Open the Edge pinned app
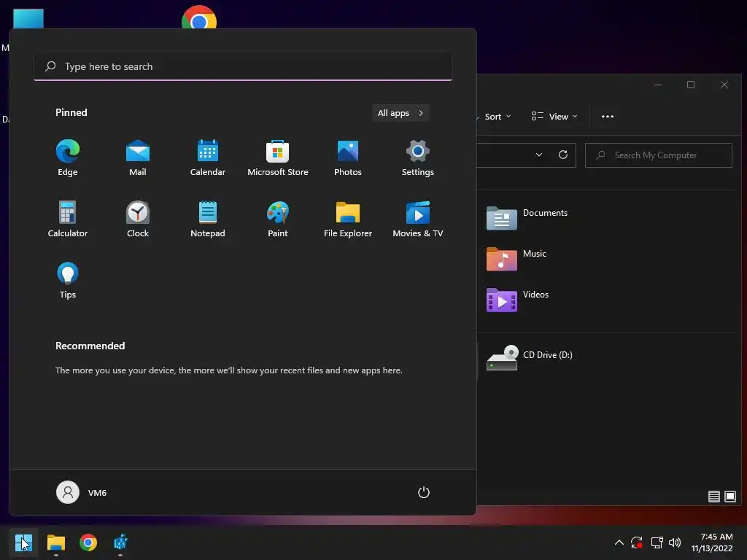 (68, 158)
